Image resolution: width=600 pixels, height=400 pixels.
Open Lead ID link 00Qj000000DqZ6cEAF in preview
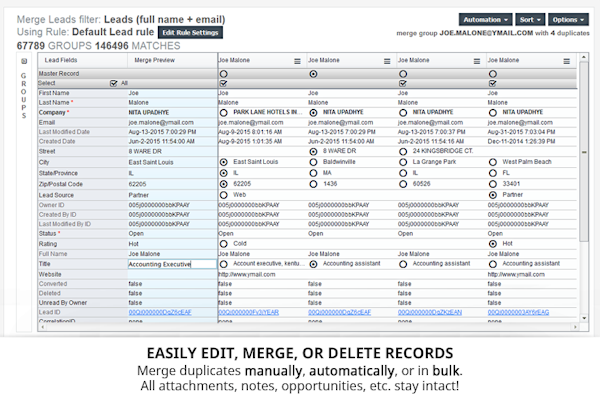pyautogui.click(x=162, y=313)
